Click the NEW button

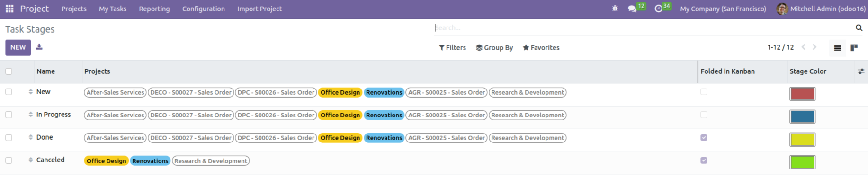pos(18,47)
